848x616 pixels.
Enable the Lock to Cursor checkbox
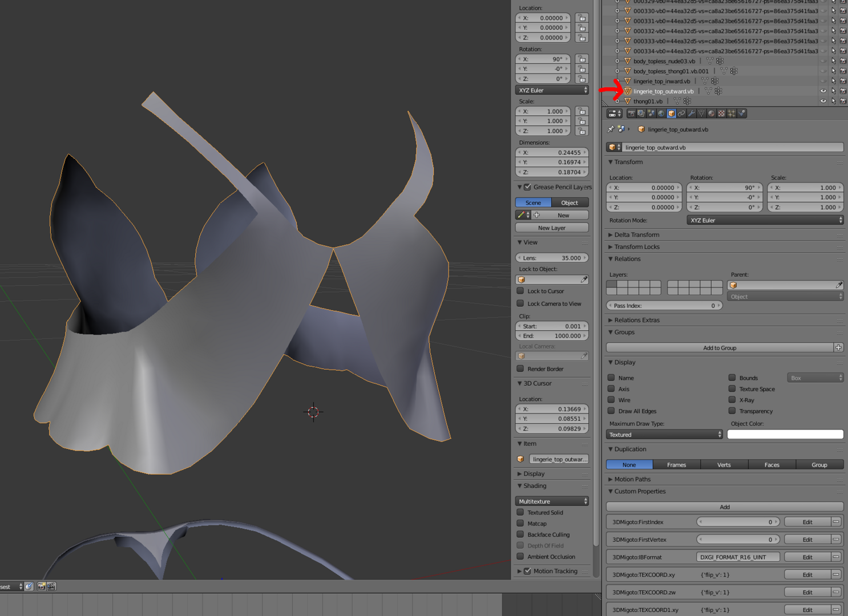pos(520,291)
